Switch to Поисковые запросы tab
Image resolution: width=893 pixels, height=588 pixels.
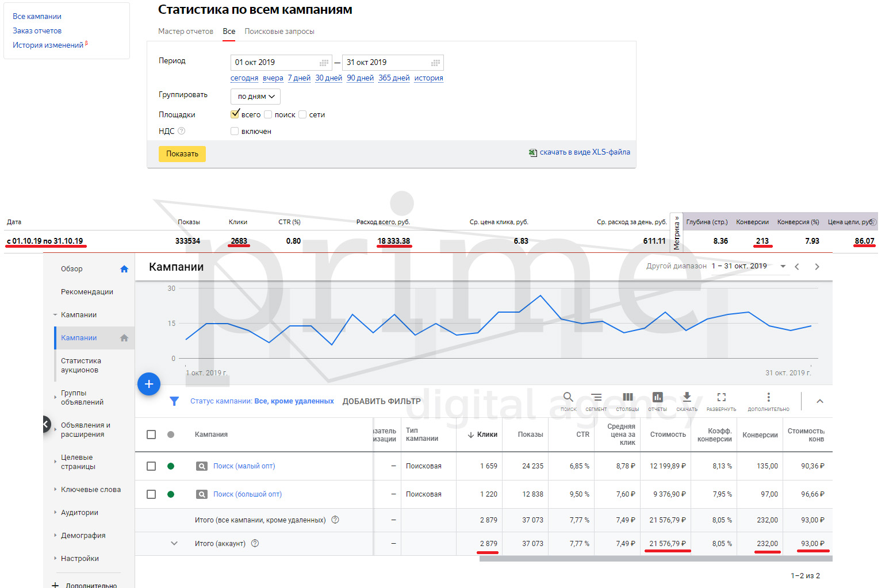[x=279, y=32]
